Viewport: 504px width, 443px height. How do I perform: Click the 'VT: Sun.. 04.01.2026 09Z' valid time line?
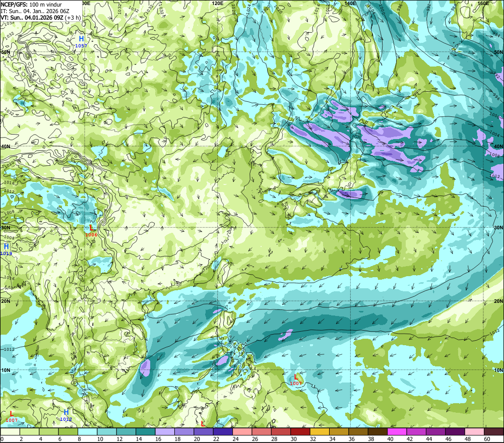click(x=32, y=18)
